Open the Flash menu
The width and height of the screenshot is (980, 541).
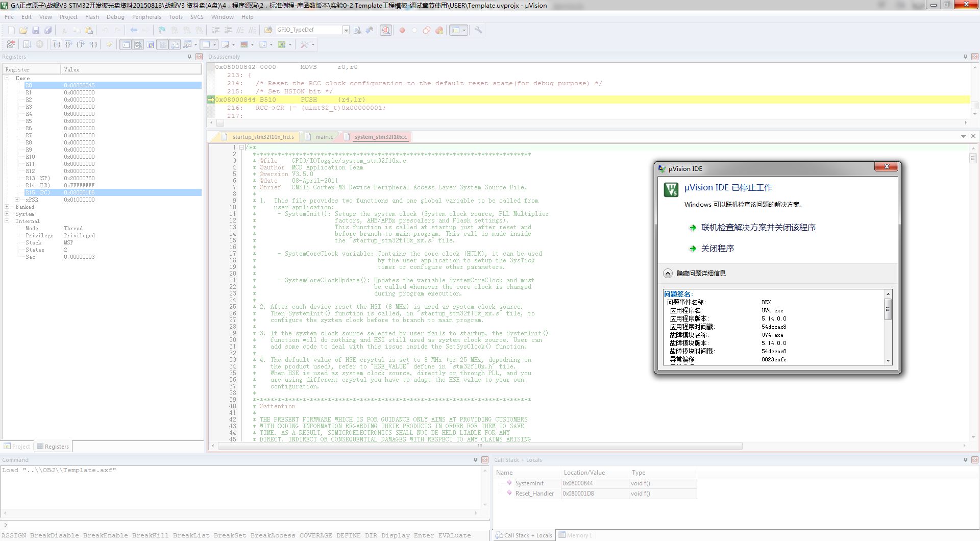92,17
